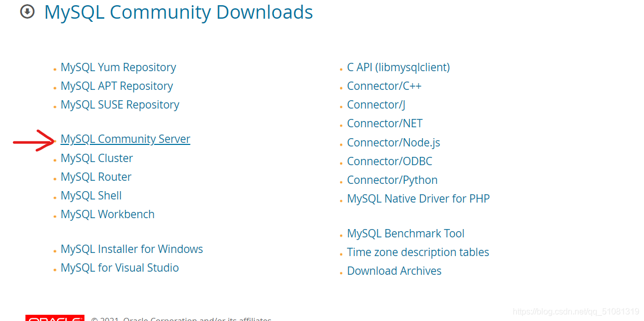Open MySQL SUSE Repository link

(x=120, y=104)
